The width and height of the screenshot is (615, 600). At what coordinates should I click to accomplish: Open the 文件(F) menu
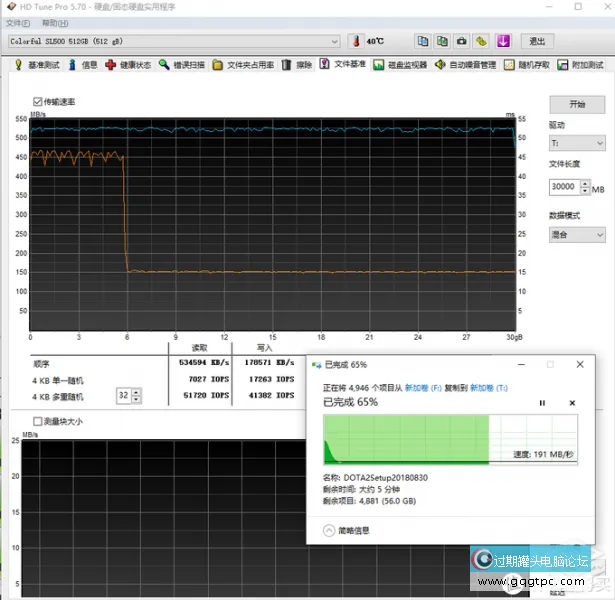tap(18, 23)
